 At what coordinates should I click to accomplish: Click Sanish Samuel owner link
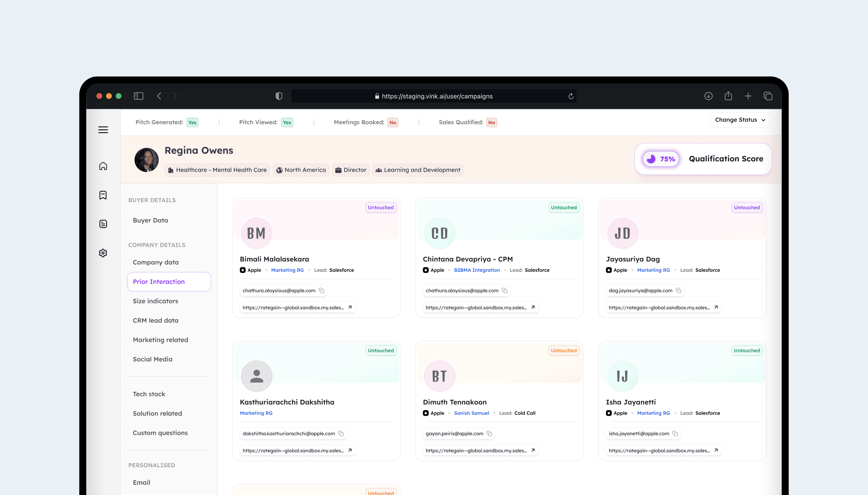point(471,413)
